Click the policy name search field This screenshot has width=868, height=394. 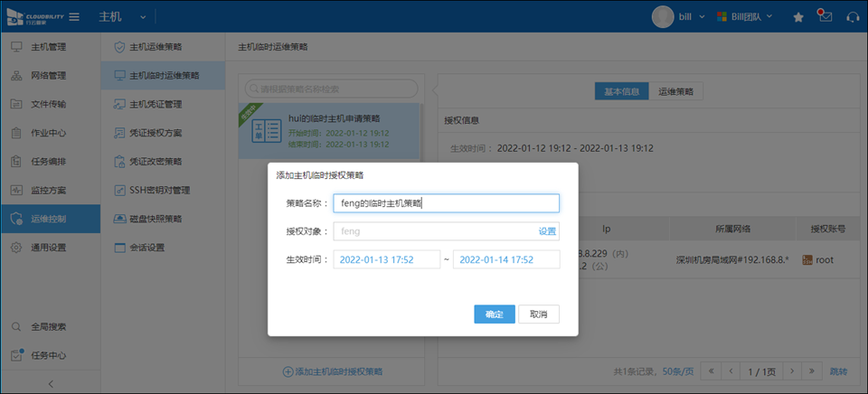click(331, 89)
